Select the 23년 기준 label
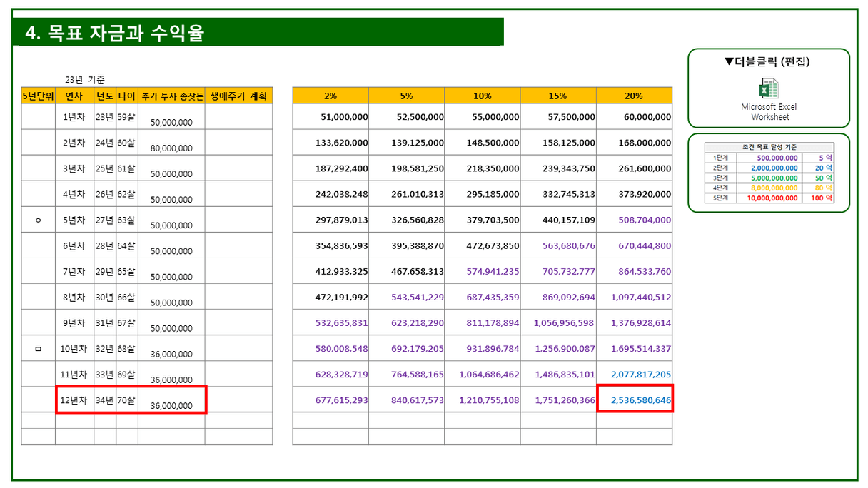This screenshot has height=488, width=868. 85,80
